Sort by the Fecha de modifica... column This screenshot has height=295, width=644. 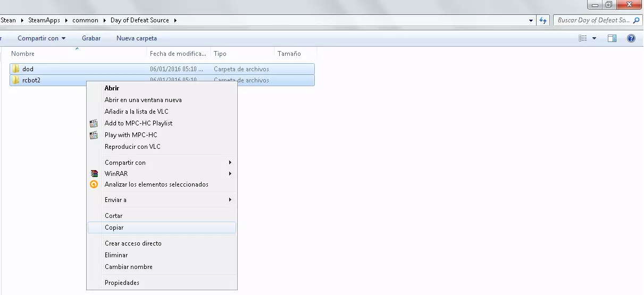click(x=179, y=54)
